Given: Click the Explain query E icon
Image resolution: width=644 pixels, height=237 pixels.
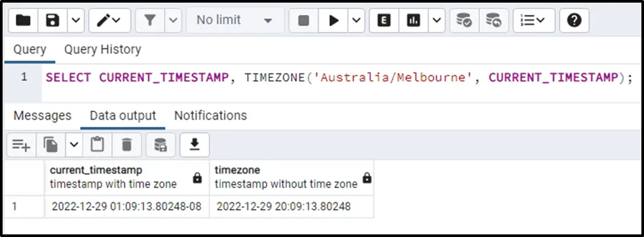Looking at the screenshot, I should [x=384, y=20].
